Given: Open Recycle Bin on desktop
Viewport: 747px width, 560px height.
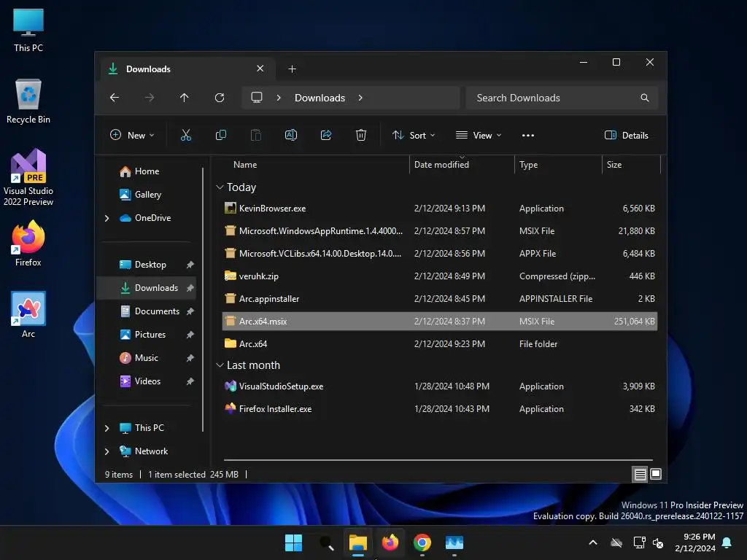Looking at the screenshot, I should tap(28, 101).
